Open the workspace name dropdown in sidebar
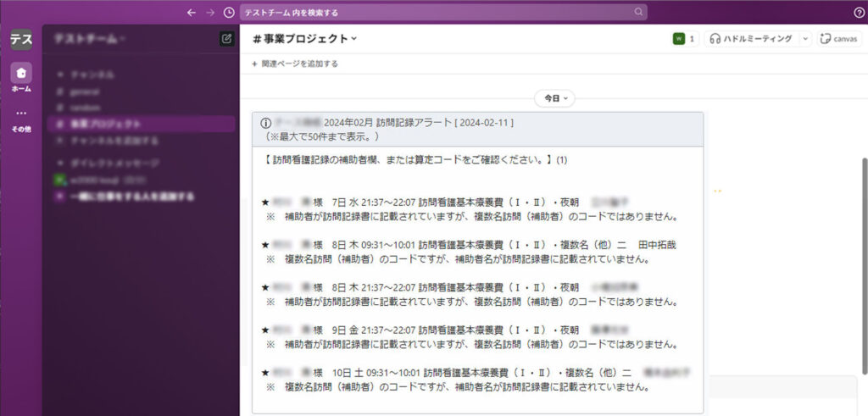The width and height of the screenshot is (868, 416). 90,39
